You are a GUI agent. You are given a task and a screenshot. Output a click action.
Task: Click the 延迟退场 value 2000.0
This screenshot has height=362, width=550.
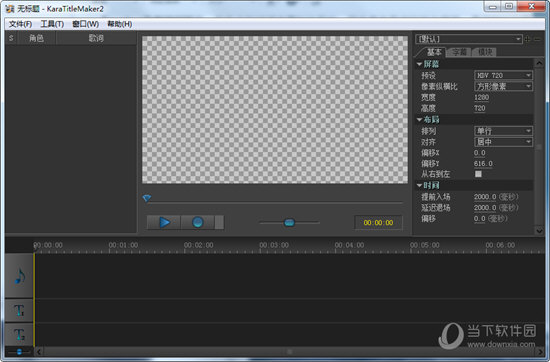[485, 208]
